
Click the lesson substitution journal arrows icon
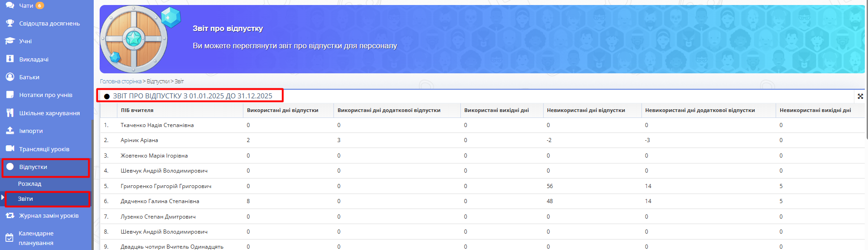click(x=10, y=215)
